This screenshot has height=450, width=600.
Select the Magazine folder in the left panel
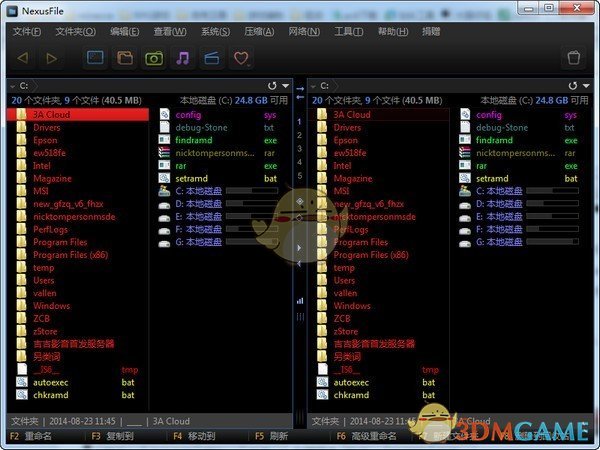point(52,178)
